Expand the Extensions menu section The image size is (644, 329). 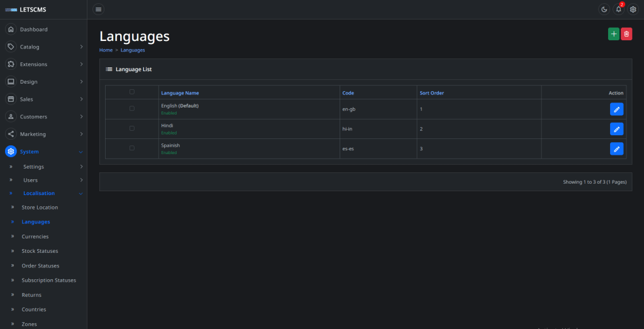(43, 64)
